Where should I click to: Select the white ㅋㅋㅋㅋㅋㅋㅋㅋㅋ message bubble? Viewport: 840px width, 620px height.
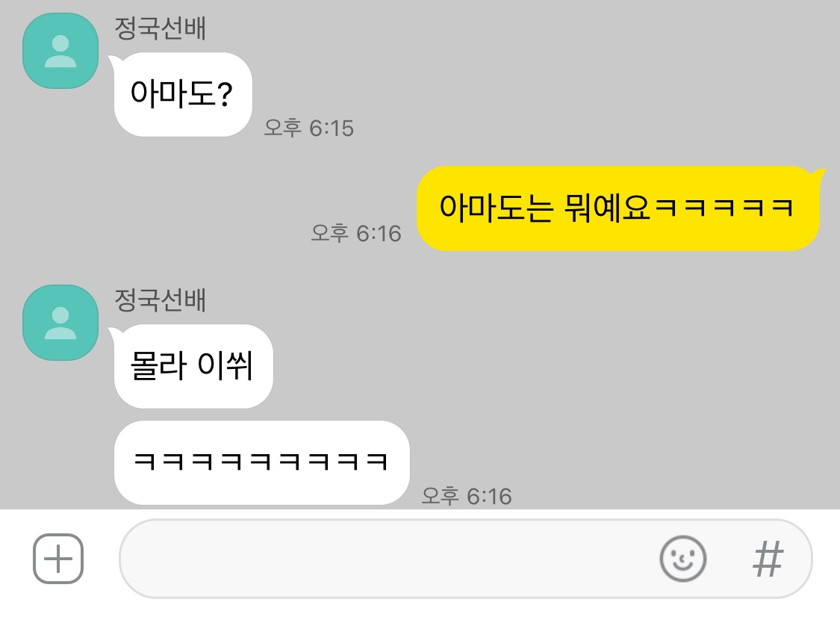[x=261, y=462]
